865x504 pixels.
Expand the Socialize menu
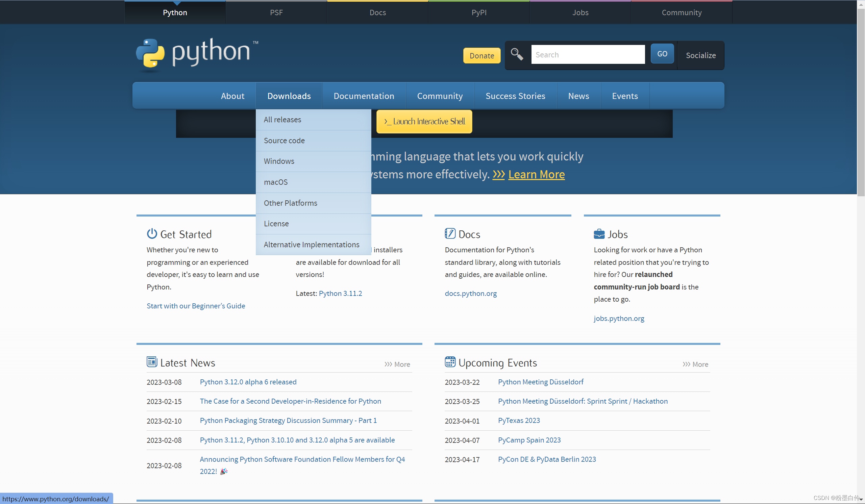[700, 55]
